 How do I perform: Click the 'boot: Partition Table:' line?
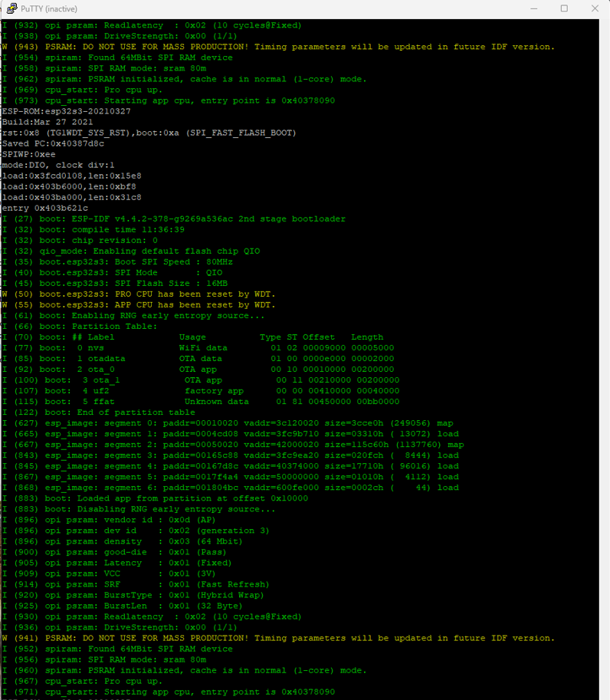tap(80, 327)
